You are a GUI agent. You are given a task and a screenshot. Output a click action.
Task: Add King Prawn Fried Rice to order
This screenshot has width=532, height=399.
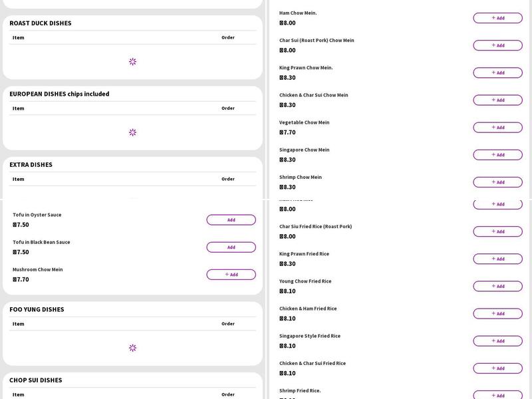pyautogui.click(x=497, y=259)
